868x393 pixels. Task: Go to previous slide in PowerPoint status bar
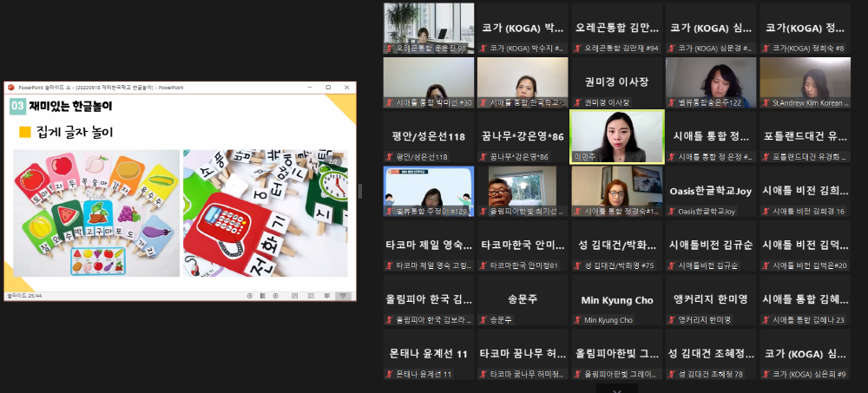(x=250, y=296)
